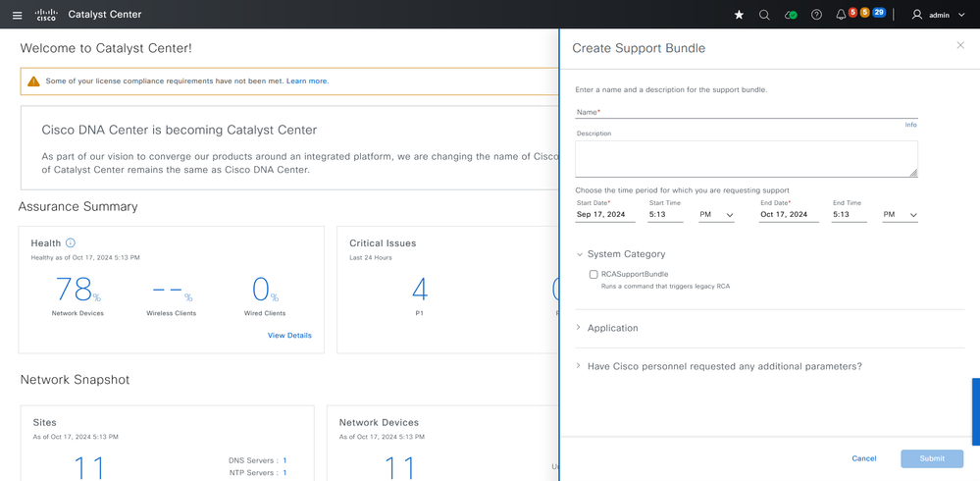The height and width of the screenshot is (481, 980).
Task: Open the Learn more license link
Action: tap(307, 81)
